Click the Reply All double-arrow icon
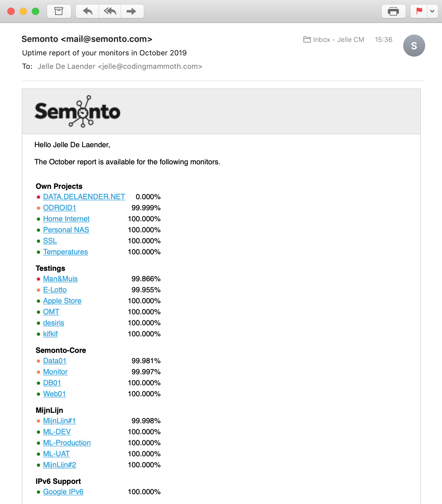Screen dimensions: 442x504 coord(110,11)
